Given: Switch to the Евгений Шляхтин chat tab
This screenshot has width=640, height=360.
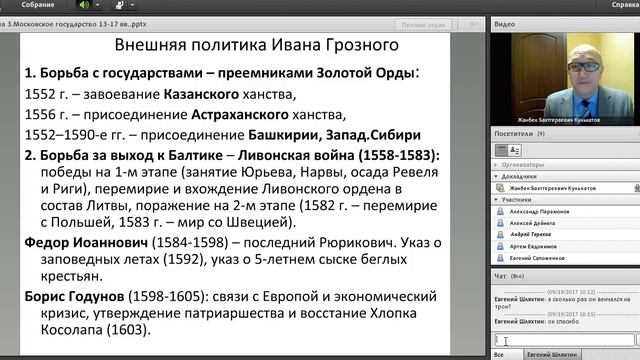Looking at the screenshot, I should 552,355.
